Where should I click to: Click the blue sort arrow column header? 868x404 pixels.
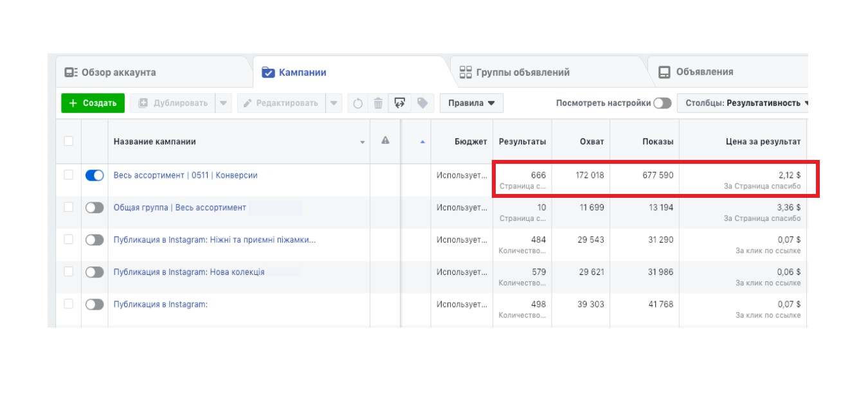(422, 141)
